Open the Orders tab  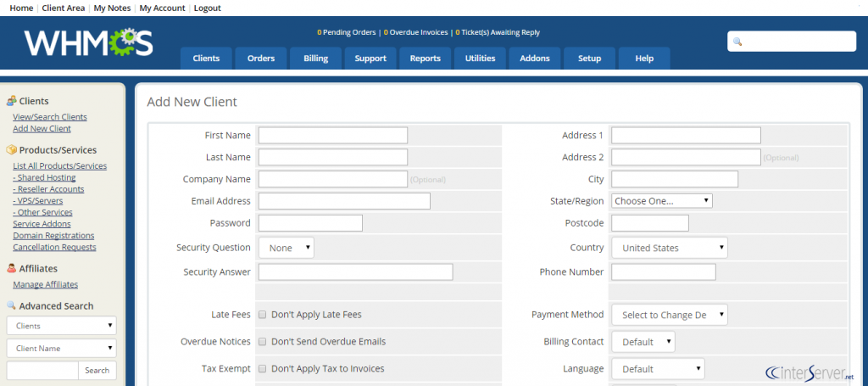(261, 59)
